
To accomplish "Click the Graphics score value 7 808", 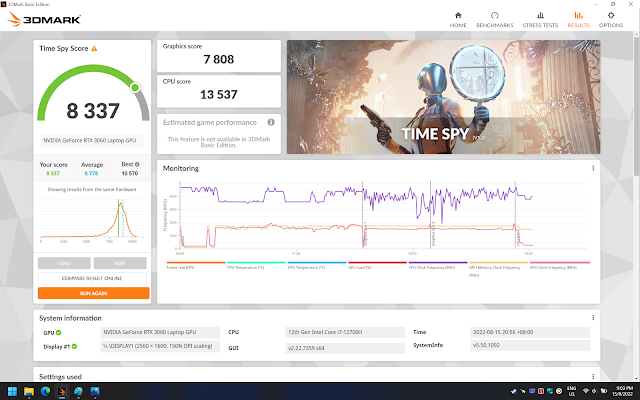I will coord(219,60).
